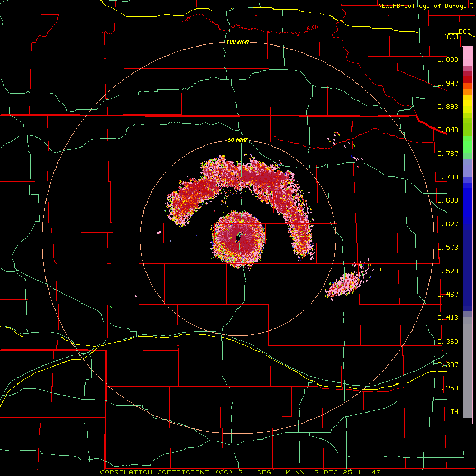
Task: Select the 0.413 scale label
Action: (x=448, y=318)
